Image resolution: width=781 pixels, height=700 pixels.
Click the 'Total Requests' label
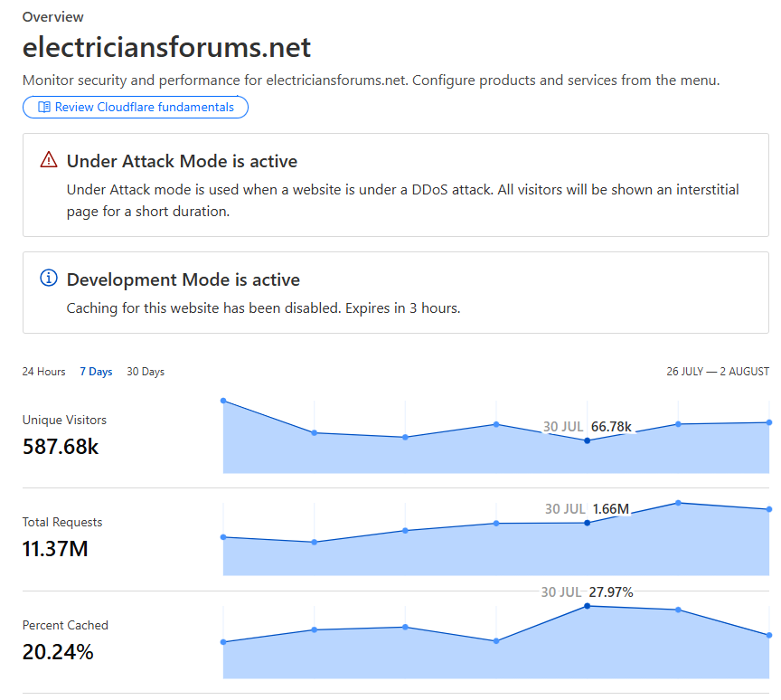point(62,522)
